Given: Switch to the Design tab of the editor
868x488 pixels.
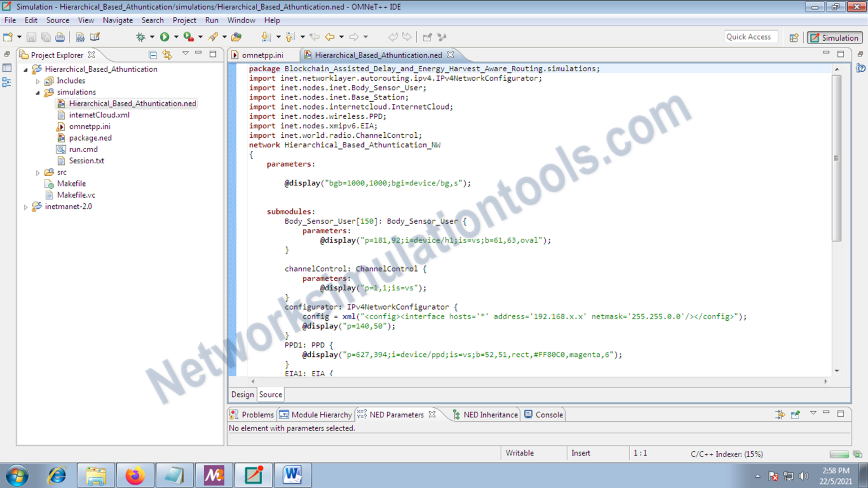Looking at the screenshot, I should coord(242,394).
